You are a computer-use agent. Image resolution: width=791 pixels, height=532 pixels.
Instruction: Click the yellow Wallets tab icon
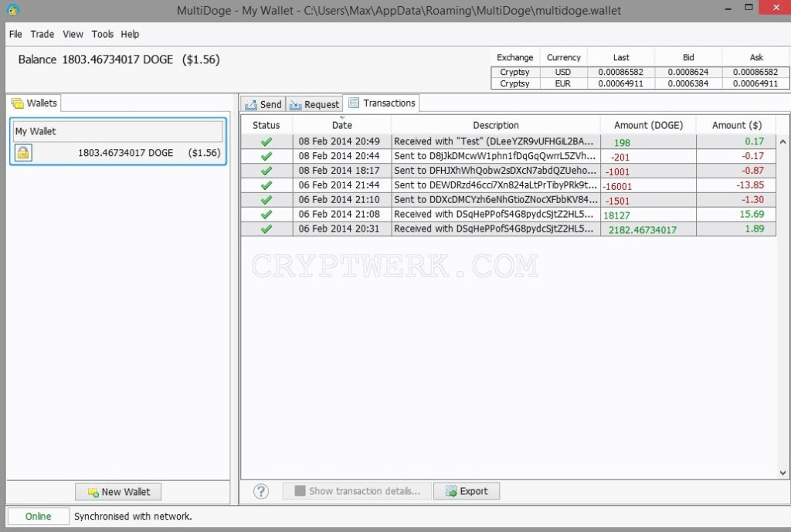(18, 103)
